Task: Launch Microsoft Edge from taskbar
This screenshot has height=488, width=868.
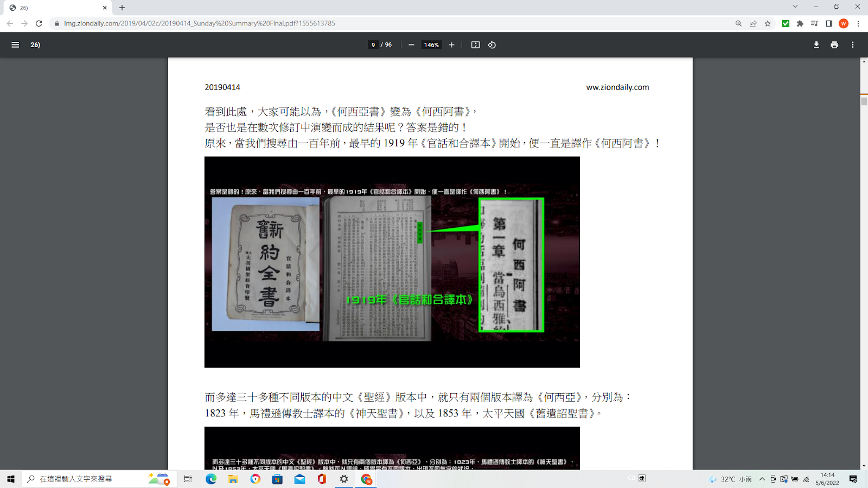Action: [211, 479]
